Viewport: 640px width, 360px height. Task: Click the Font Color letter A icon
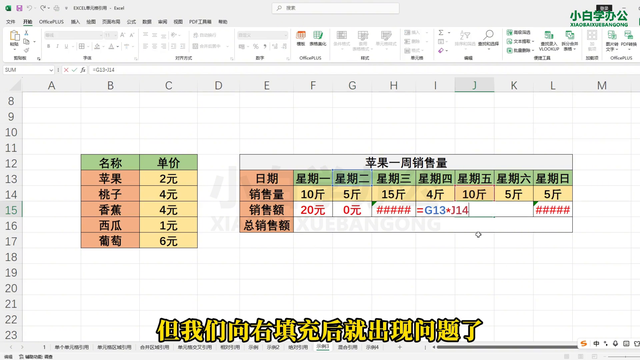(x=111, y=47)
